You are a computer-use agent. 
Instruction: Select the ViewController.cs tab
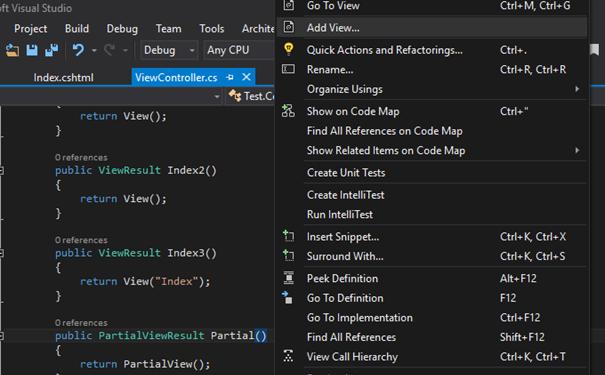(176, 78)
